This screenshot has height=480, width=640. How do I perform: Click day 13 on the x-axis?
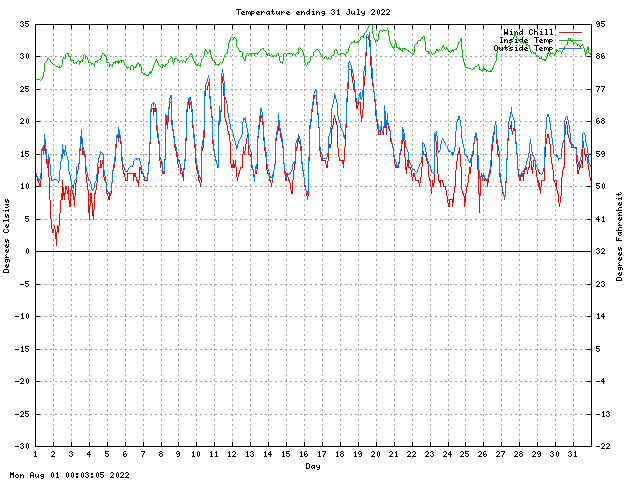(249, 454)
